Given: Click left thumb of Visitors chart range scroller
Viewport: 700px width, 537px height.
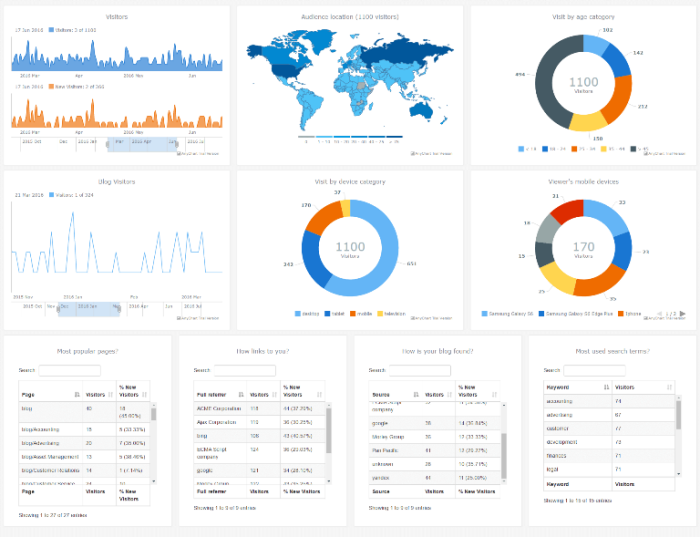Looking at the screenshot, I should pos(108,145).
